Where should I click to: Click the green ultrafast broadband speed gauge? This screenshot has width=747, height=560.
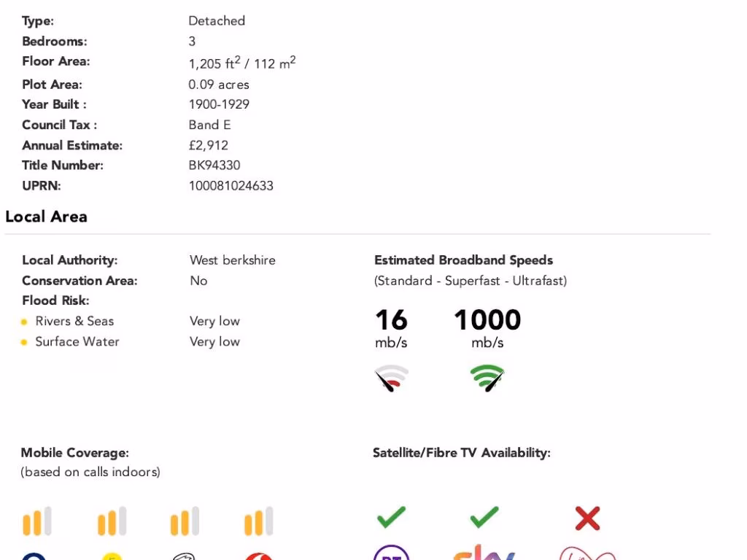point(487,378)
